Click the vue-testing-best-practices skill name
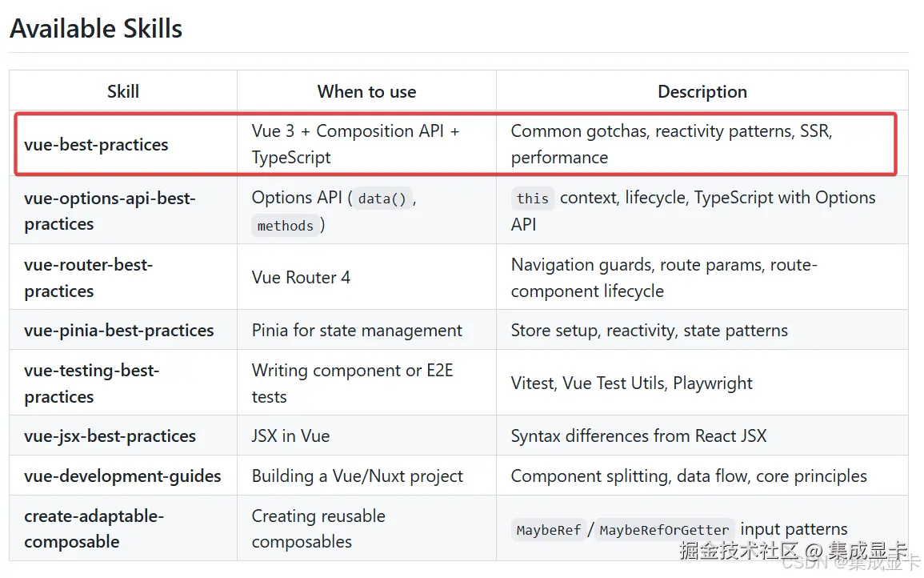This screenshot has height=578, width=924. pos(91,383)
